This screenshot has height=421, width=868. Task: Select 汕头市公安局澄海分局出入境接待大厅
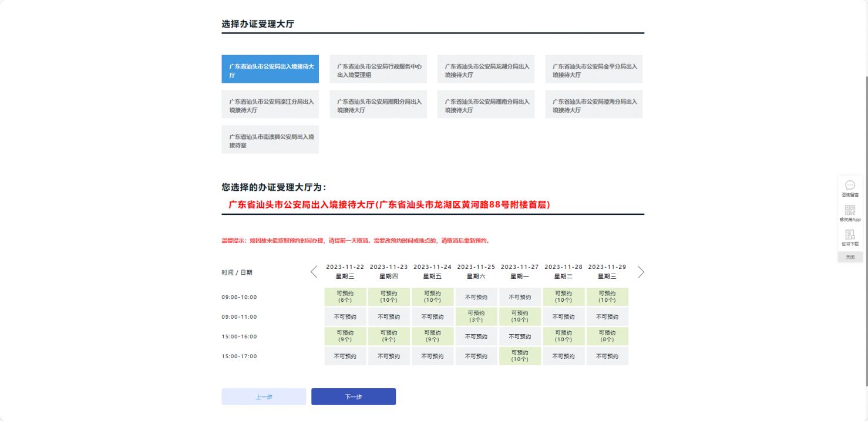click(594, 104)
